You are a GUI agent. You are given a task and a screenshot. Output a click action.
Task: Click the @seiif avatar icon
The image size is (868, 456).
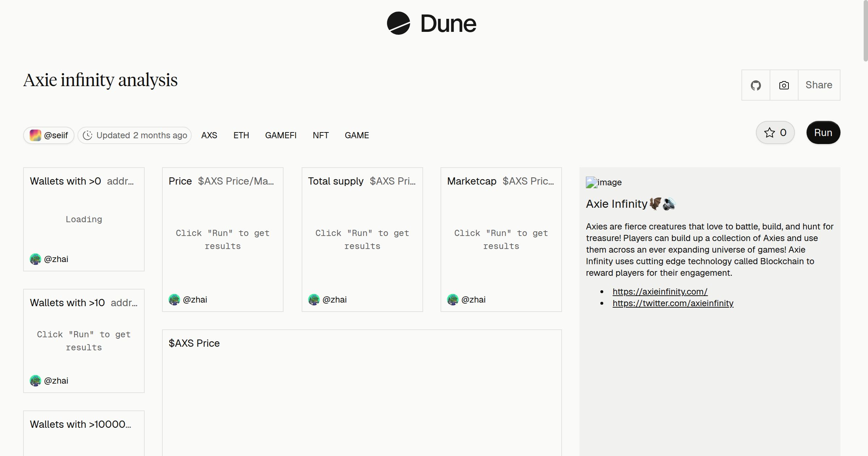click(35, 135)
